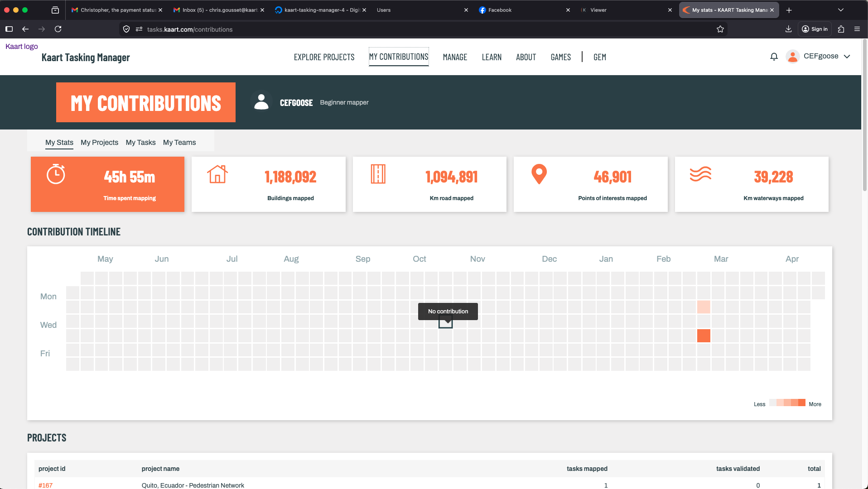This screenshot has height=489, width=868.
Task: Select the waterways wave icon
Action: [700, 174]
